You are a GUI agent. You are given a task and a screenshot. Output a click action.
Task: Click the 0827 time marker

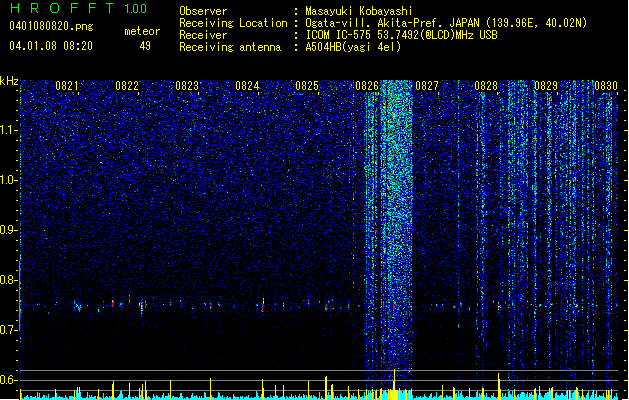[427, 86]
